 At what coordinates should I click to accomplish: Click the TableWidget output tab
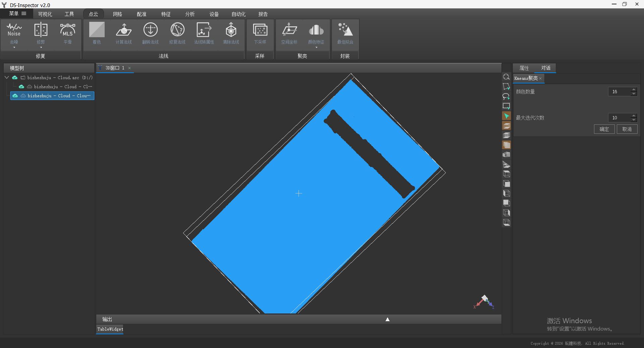click(110, 329)
